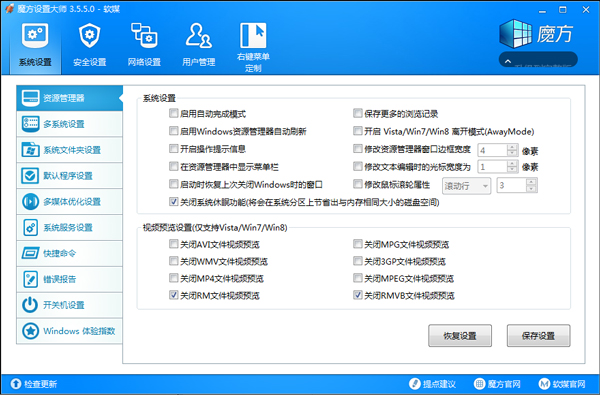Screen dimensions: 600x395
Task: Check 关闭MP4文件视频预览 checkbox
Action: pyautogui.click(x=174, y=278)
